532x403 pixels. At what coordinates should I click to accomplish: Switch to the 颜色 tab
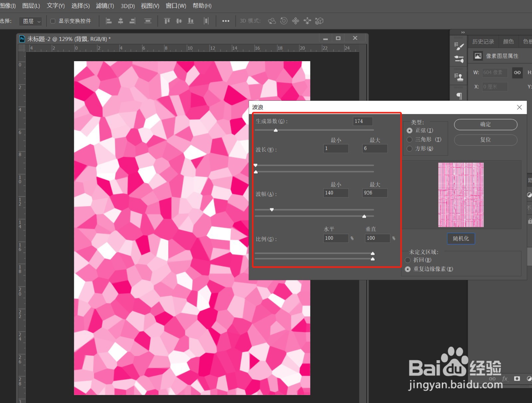click(x=508, y=42)
